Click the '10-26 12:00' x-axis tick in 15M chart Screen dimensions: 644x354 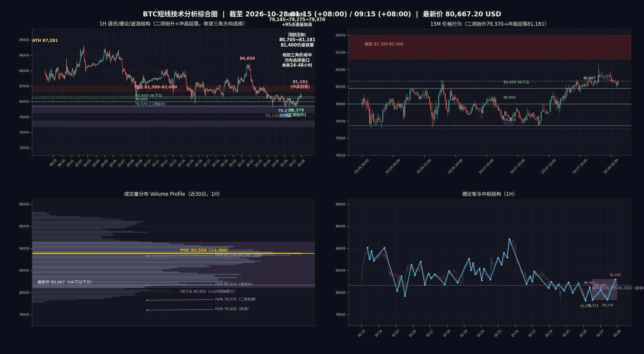[x=424, y=166]
